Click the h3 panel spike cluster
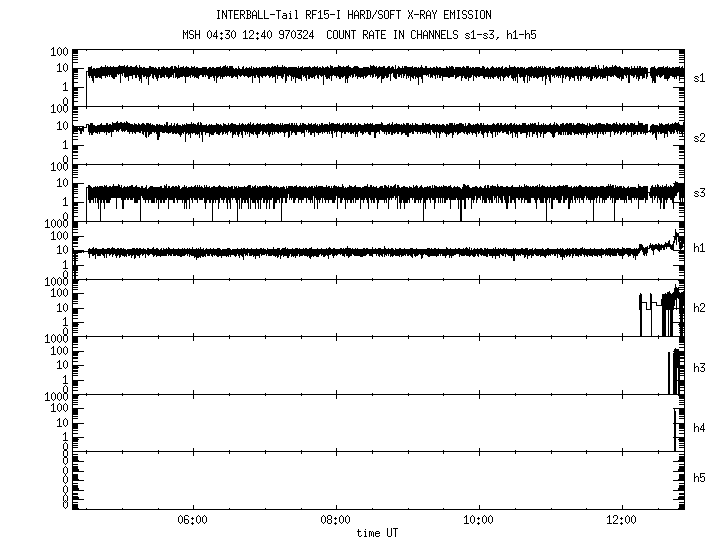 [x=675, y=370]
